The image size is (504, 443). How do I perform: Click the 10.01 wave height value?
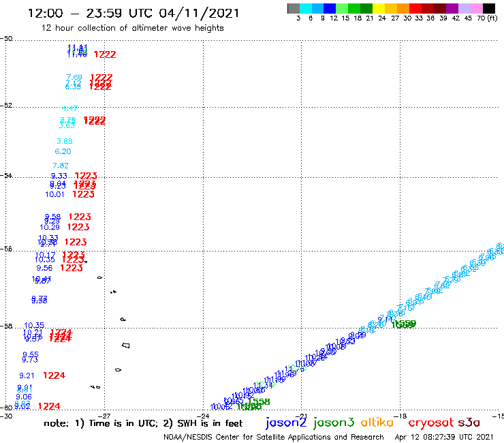click(x=54, y=194)
